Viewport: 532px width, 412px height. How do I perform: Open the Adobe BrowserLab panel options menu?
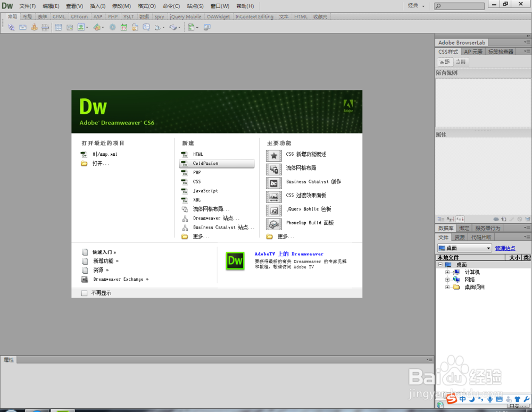tap(527, 43)
